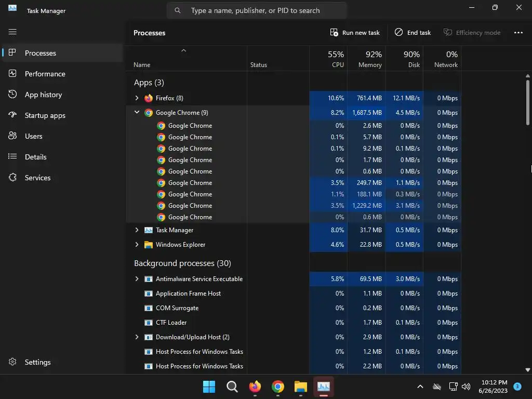Image resolution: width=532 pixels, height=399 pixels.
Task: Click the Task Manager taskbar icon
Action: (x=324, y=387)
